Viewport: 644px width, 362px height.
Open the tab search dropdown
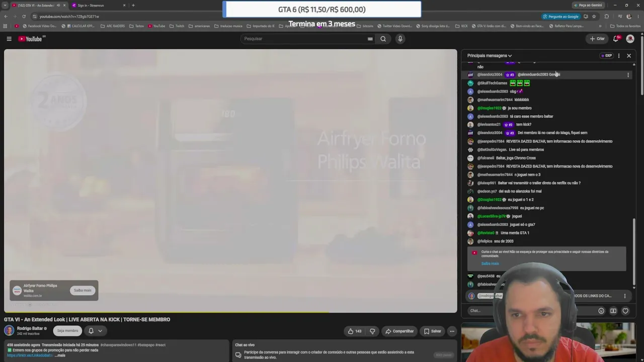point(5,6)
